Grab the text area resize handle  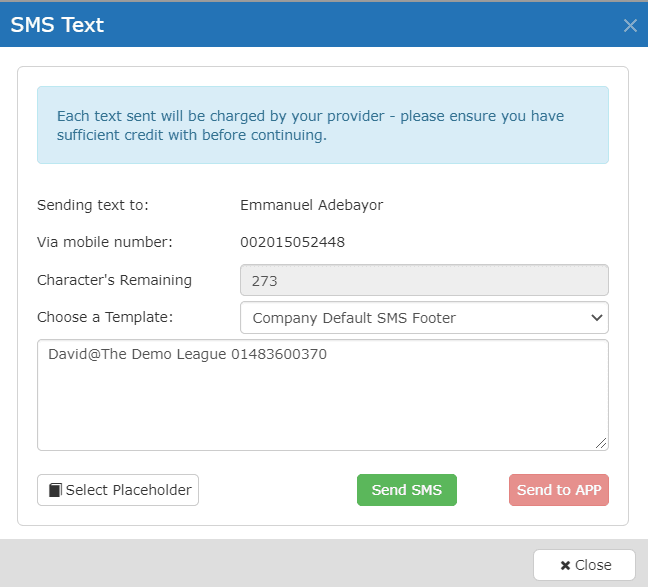[601, 443]
